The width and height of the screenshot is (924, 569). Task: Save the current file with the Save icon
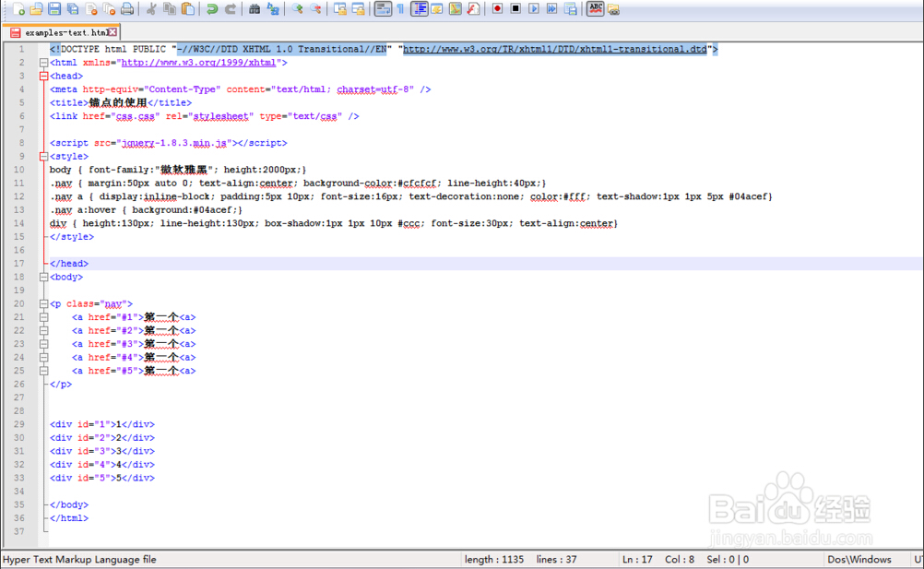[x=54, y=9]
